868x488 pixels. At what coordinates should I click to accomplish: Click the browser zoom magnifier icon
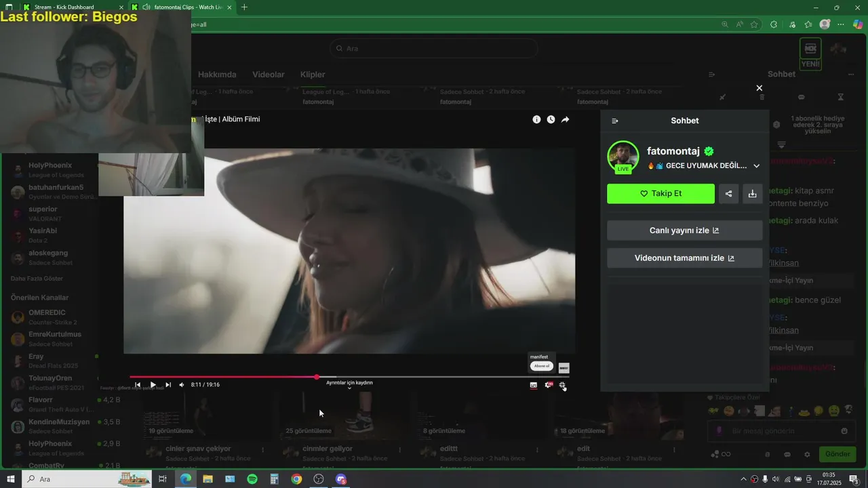725,24
